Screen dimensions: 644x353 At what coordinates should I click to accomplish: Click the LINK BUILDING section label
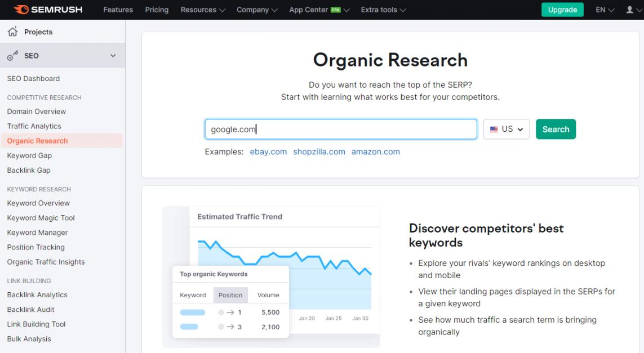[x=29, y=281]
